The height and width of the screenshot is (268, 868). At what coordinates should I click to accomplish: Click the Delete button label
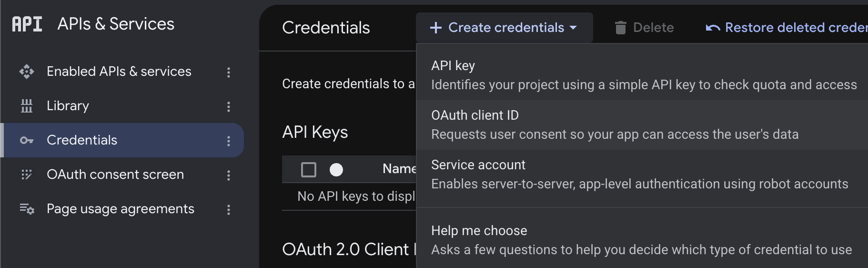(x=654, y=28)
